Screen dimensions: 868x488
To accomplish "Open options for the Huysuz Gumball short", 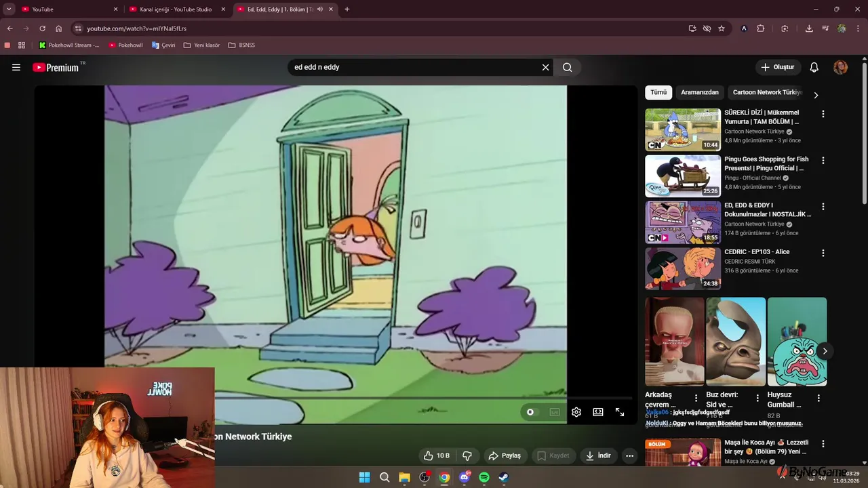I will pyautogui.click(x=818, y=399).
